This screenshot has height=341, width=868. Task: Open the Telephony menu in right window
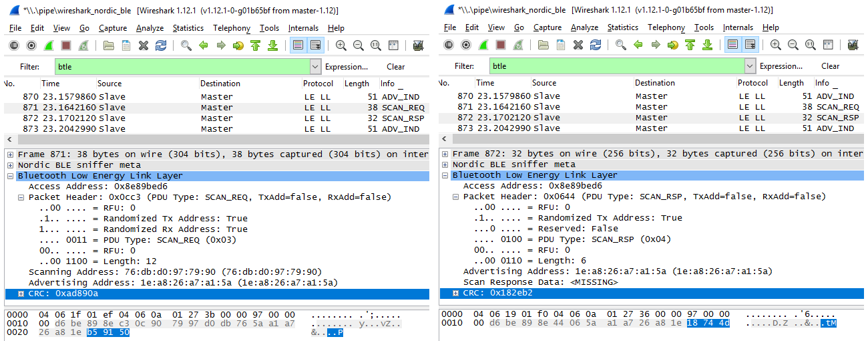(666, 27)
